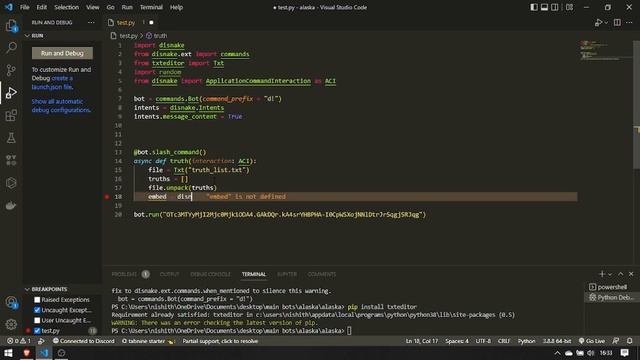The width and height of the screenshot is (640, 360).
Task: Toggle the Uncaught Exceptions checkbox
Action: [37, 310]
